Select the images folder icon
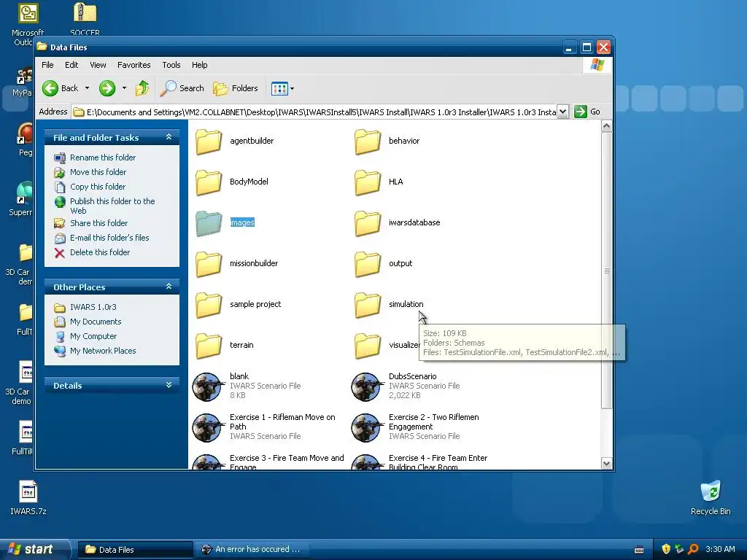 pyautogui.click(x=209, y=223)
